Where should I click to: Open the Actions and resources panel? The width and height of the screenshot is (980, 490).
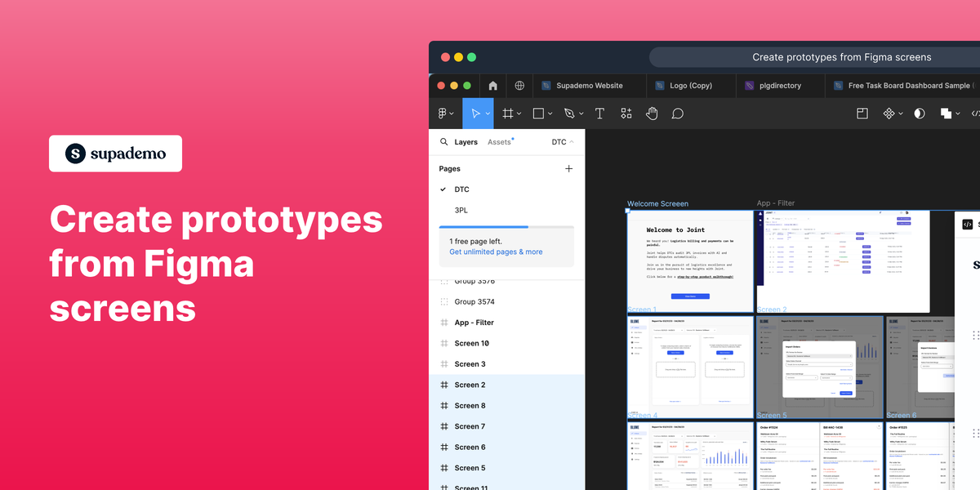[x=626, y=113]
